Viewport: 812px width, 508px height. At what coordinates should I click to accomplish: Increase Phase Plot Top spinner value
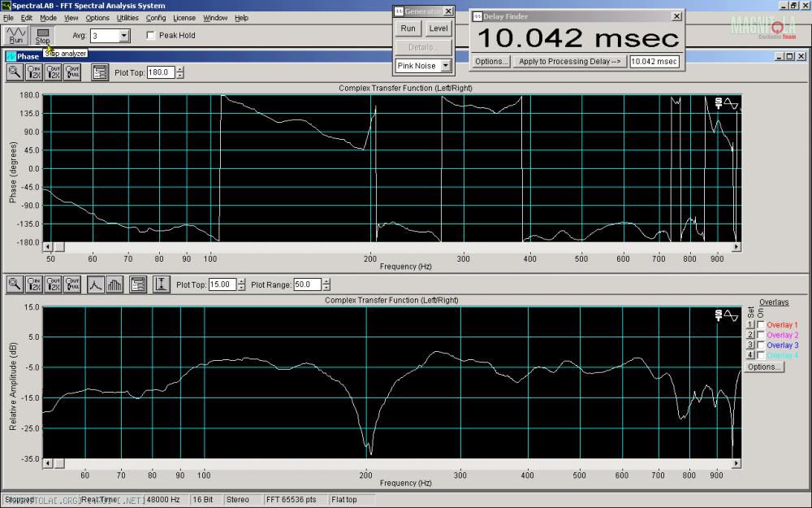[x=179, y=69]
